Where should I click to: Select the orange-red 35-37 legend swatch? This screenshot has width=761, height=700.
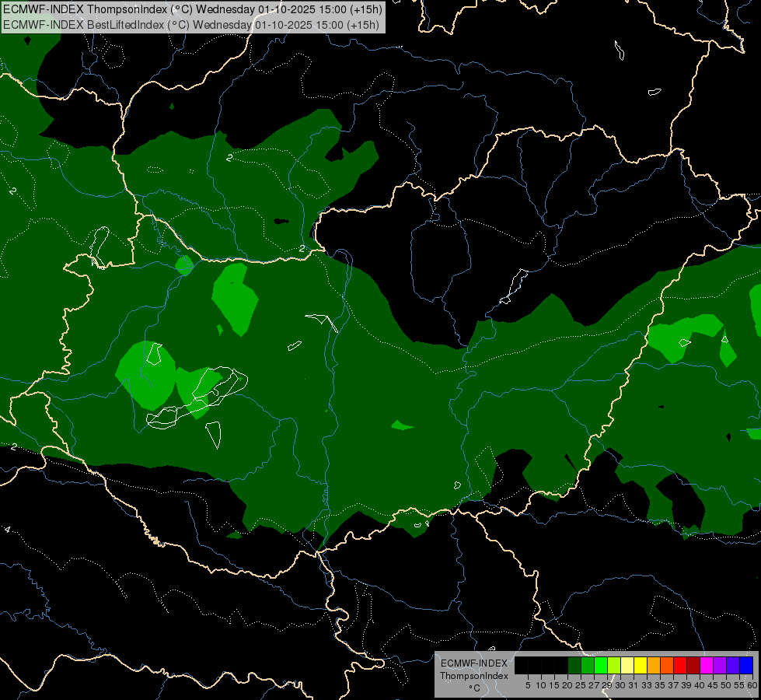[x=667, y=665]
